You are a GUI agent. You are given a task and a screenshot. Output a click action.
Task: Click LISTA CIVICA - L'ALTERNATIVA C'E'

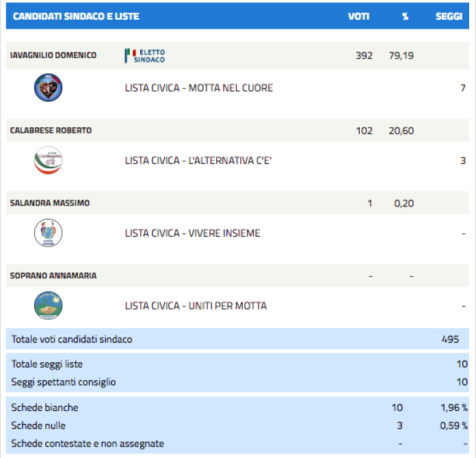[198, 161]
